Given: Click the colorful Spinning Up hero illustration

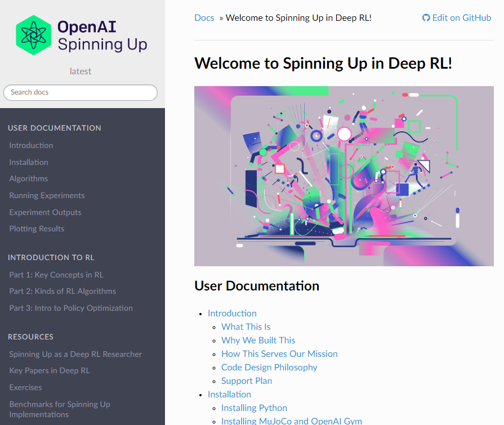Looking at the screenshot, I should (344, 176).
